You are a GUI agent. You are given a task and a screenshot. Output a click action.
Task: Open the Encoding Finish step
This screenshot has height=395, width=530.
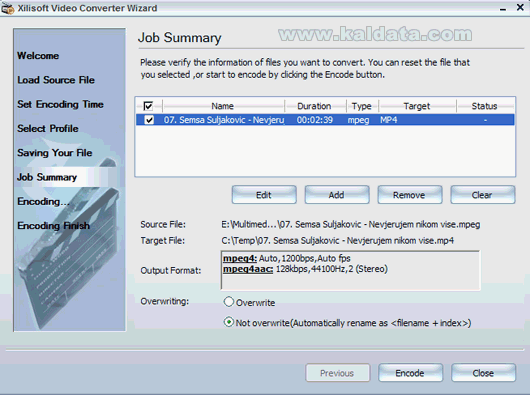pos(54,226)
